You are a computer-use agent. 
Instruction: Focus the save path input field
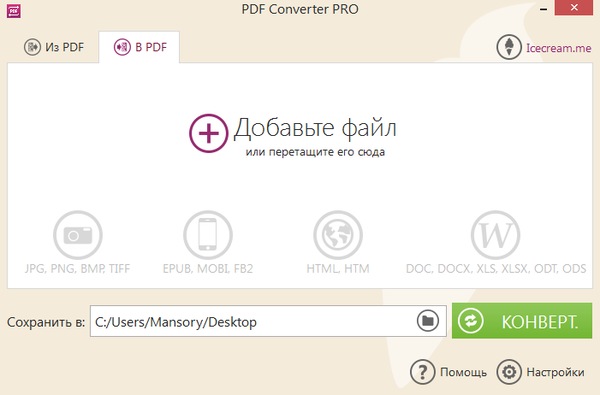[x=268, y=321]
